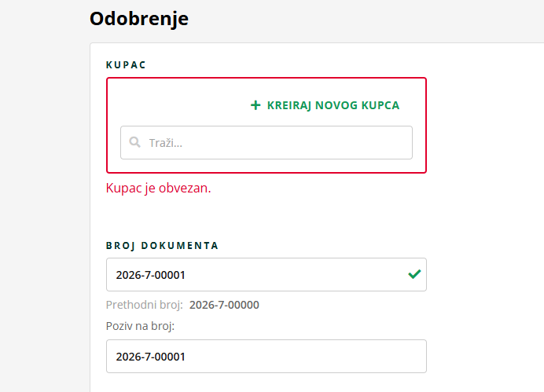The image size is (544, 392).
Task: Click the Prethodni broj label
Action: 145,305
